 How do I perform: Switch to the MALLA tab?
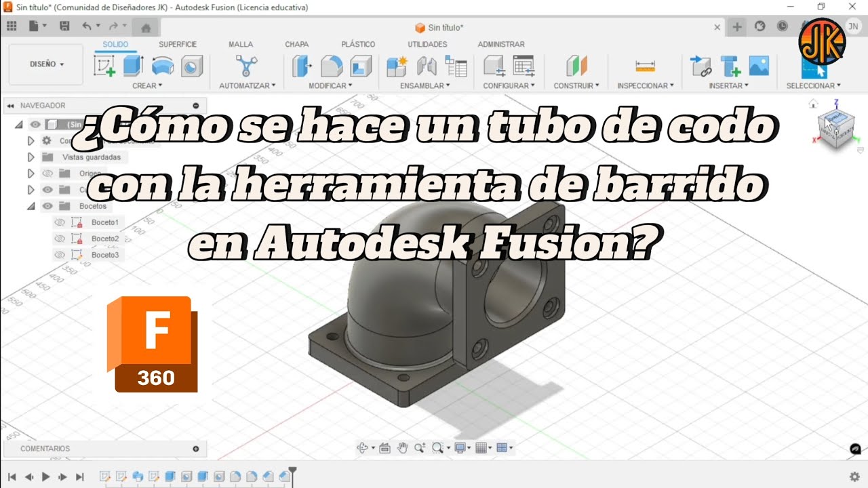tap(241, 44)
